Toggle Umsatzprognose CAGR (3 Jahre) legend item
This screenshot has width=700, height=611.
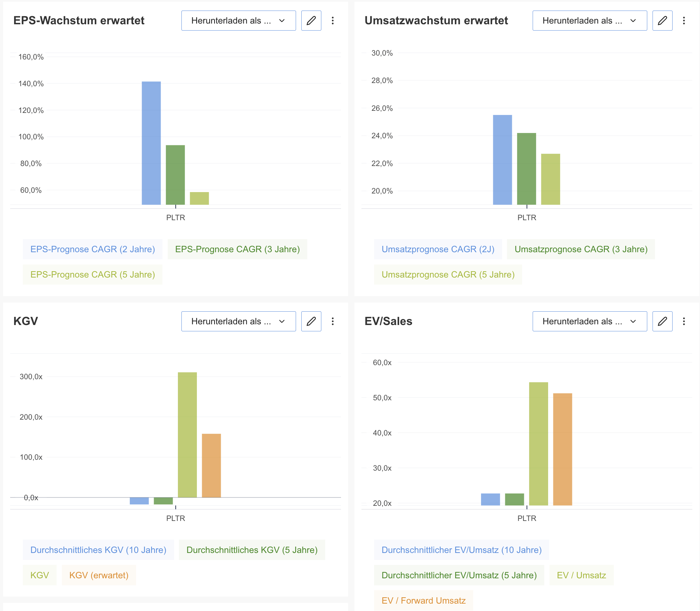[x=581, y=249]
